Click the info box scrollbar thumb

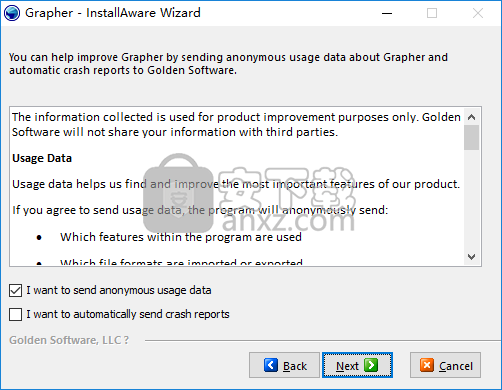(x=471, y=137)
